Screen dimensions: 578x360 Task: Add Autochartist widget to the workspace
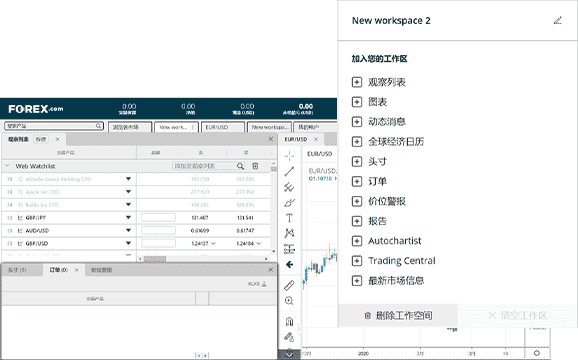[386, 241]
